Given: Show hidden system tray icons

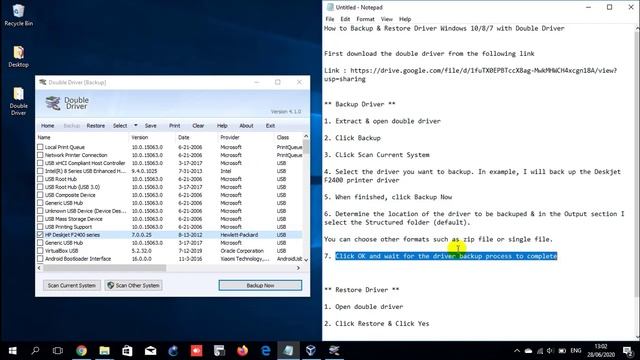Looking at the screenshot, I should 517,351.
